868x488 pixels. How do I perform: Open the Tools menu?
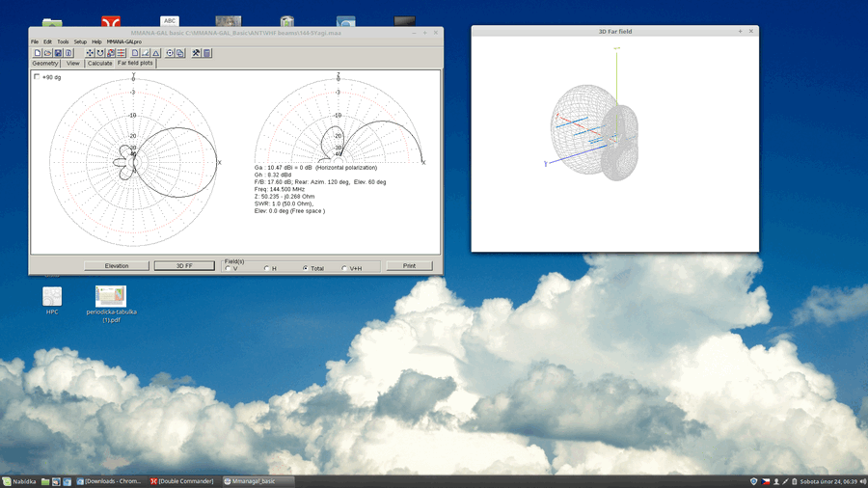point(63,41)
